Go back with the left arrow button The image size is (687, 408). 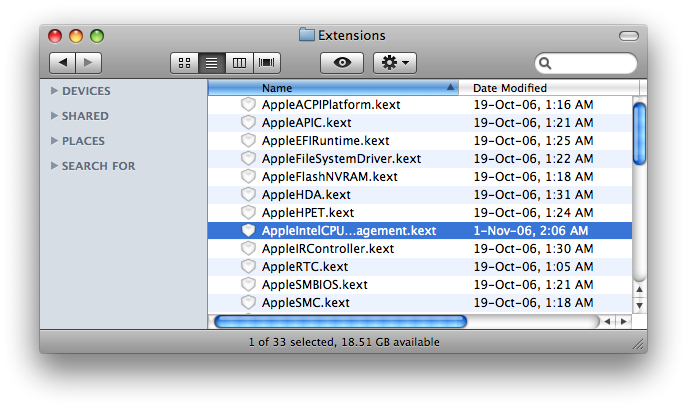point(63,63)
